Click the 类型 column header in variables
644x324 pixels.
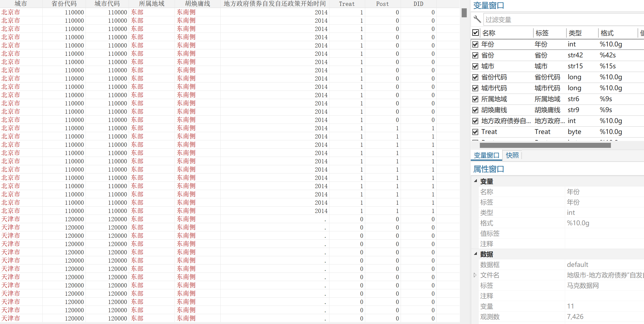575,33
